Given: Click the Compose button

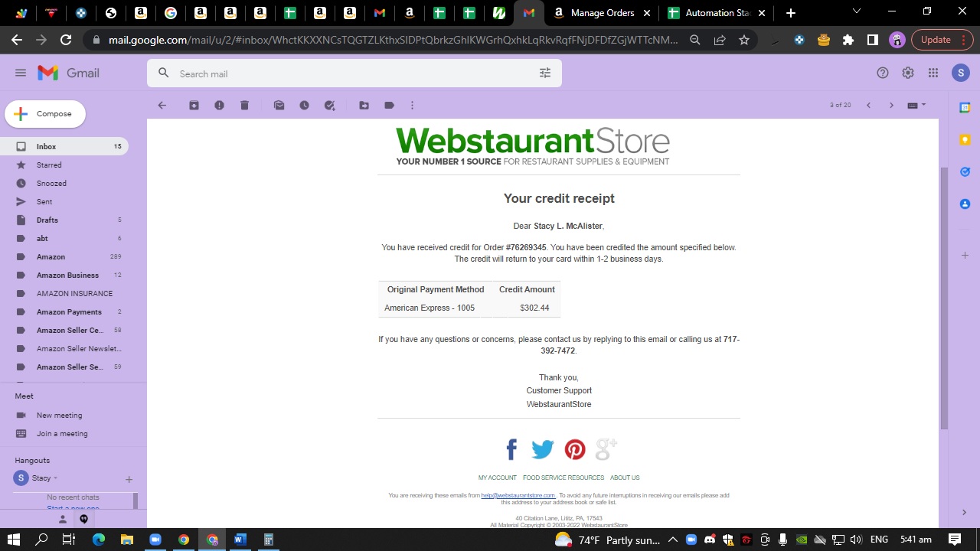Looking at the screenshot, I should coord(45,114).
